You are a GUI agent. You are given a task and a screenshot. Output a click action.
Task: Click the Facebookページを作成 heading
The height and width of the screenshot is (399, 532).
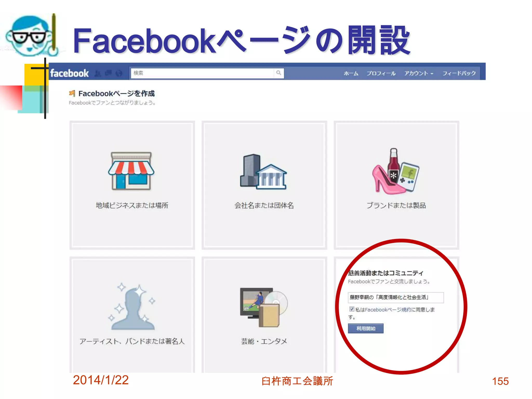[x=116, y=94]
